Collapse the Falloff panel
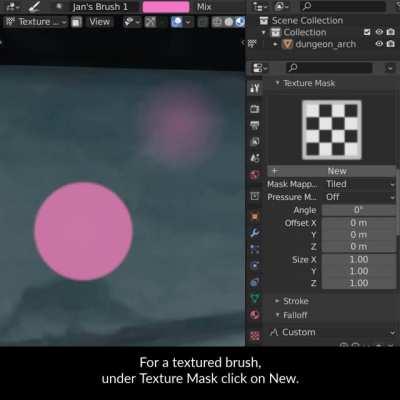Viewport: 400px width, 400px height. pyautogui.click(x=277, y=315)
